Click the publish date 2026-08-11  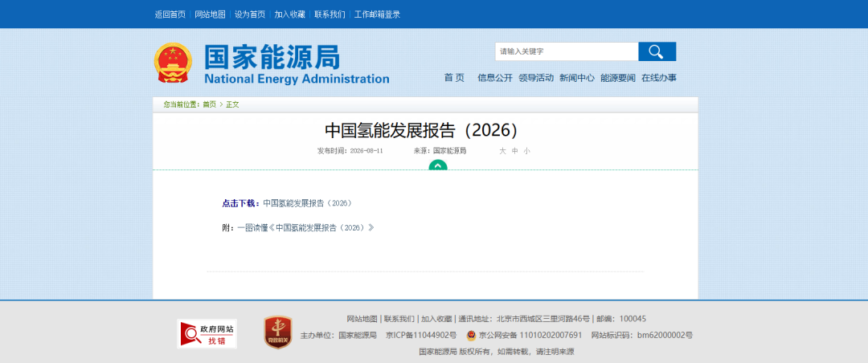pos(366,150)
